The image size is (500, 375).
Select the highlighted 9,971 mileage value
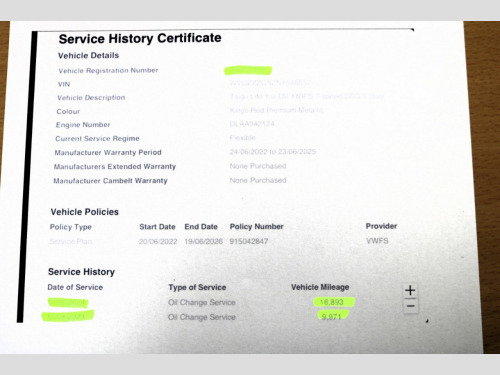(x=333, y=316)
